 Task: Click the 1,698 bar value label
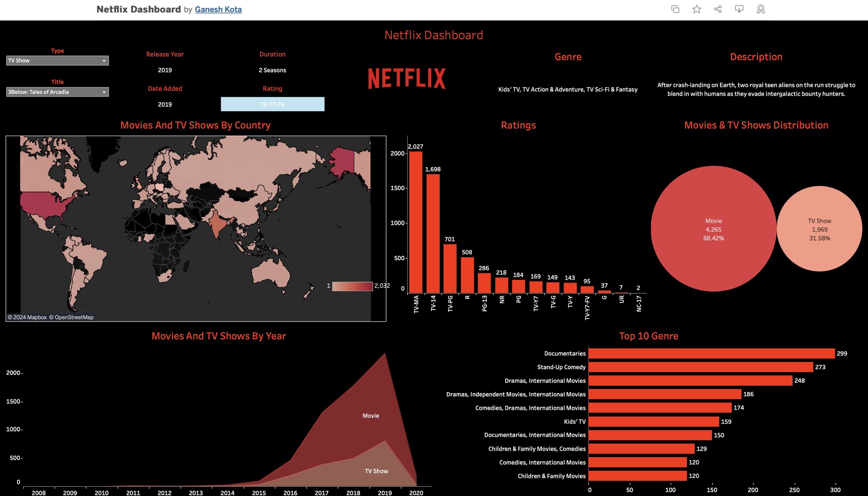click(433, 169)
